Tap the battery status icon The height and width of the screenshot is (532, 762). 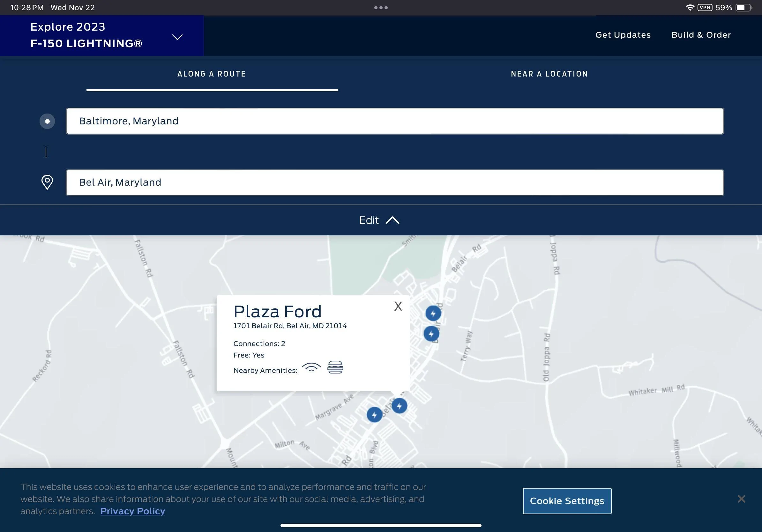(744, 7)
